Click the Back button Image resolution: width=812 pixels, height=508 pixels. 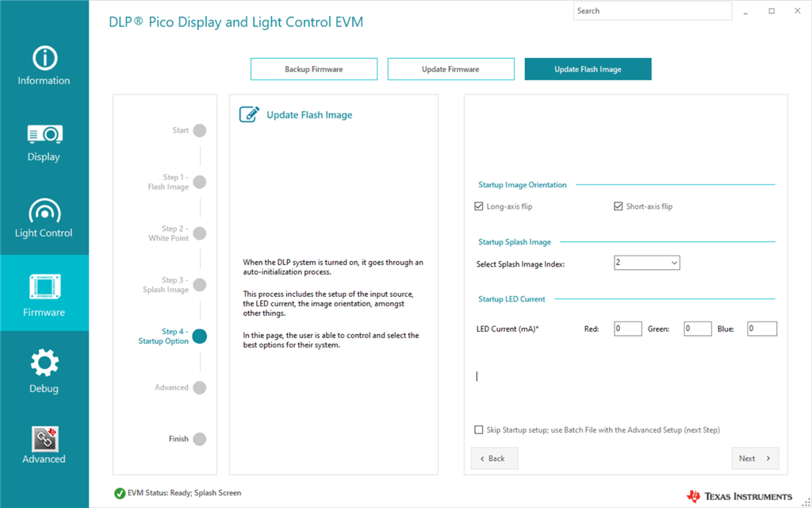tap(494, 458)
